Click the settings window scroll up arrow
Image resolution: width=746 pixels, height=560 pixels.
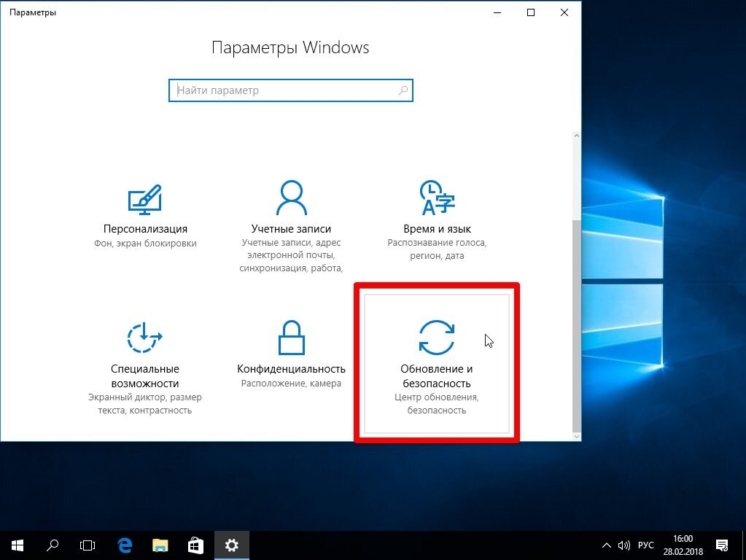[577, 136]
